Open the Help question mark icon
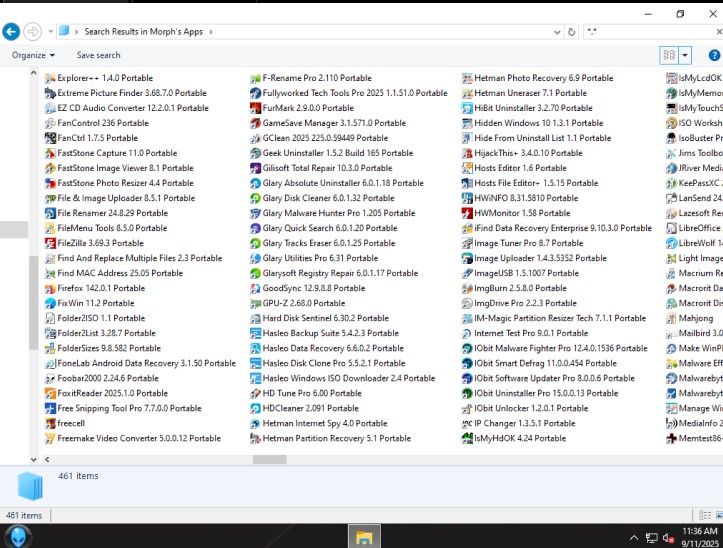This screenshot has width=723, height=548. 714,55
